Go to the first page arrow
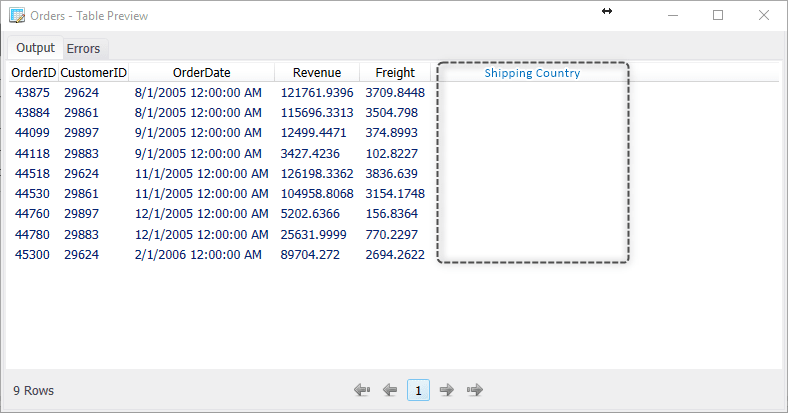 [362, 390]
